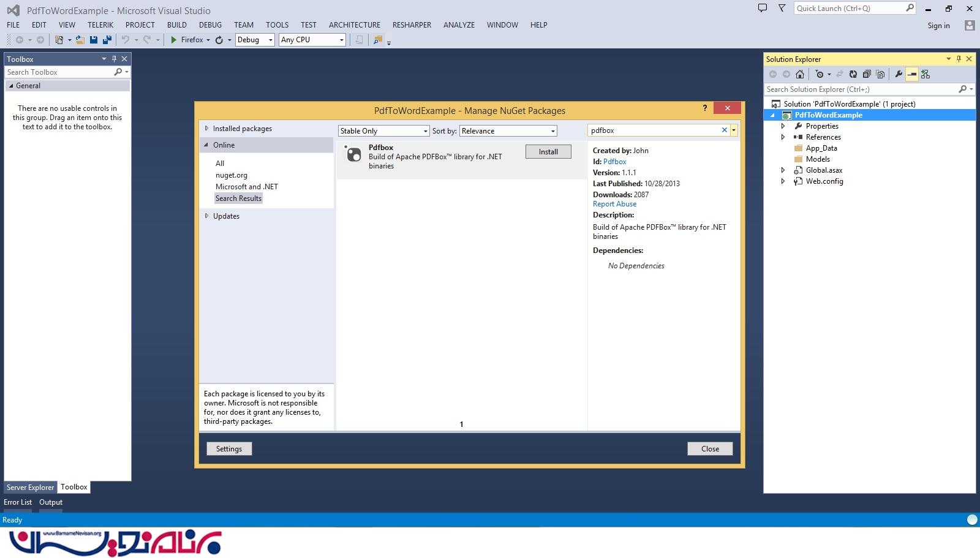980x558 pixels.
Task: Open Properties wrench icon in Solution Explorer
Action: point(899,74)
